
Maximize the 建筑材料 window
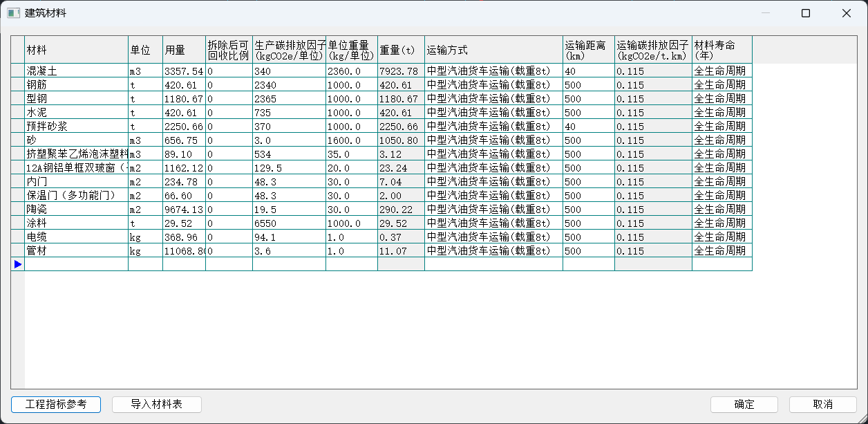805,13
